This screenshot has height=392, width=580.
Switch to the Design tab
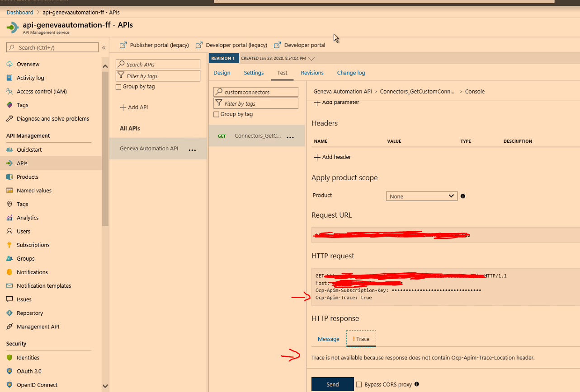coord(222,73)
